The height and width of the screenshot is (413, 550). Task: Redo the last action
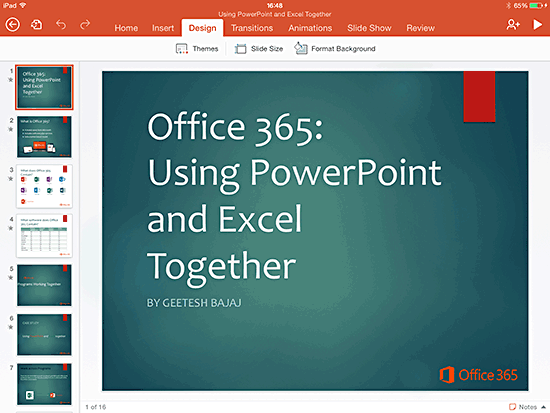[85, 25]
